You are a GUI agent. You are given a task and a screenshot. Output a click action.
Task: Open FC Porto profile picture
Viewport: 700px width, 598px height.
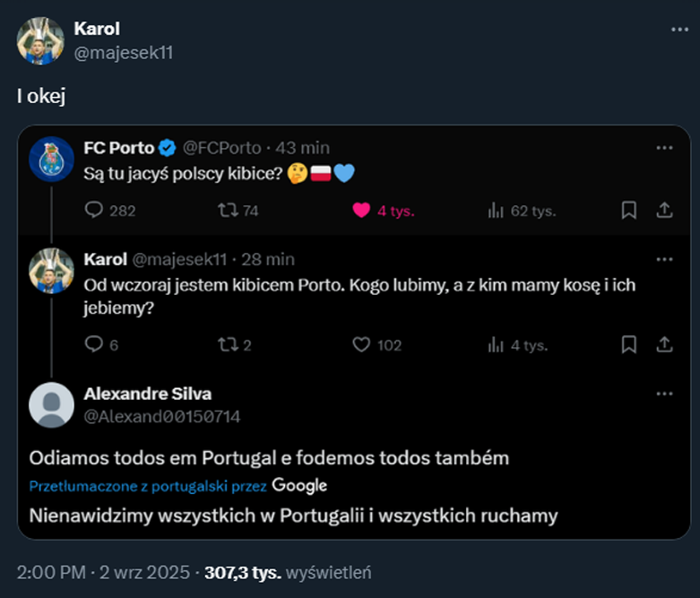coord(51,160)
